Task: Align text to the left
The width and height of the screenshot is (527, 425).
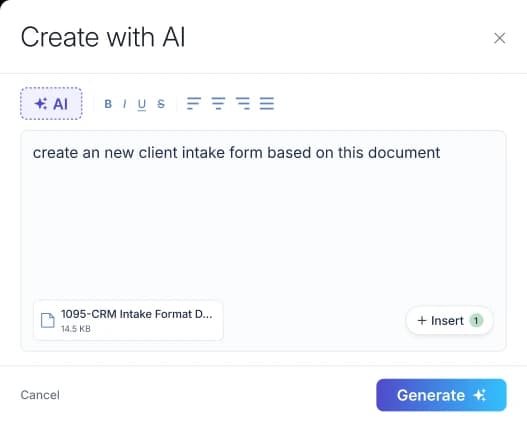Action: 194,103
